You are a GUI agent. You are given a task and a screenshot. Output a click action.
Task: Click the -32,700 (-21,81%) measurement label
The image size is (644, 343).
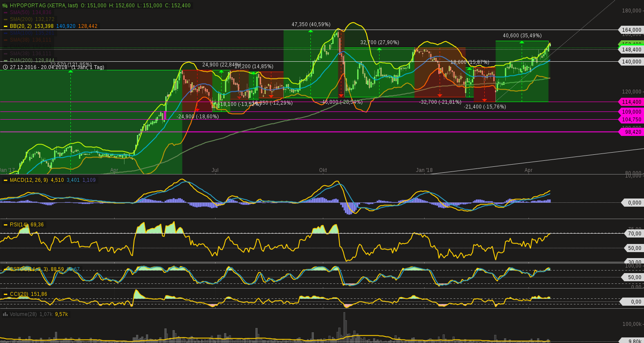pyautogui.click(x=440, y=102)
